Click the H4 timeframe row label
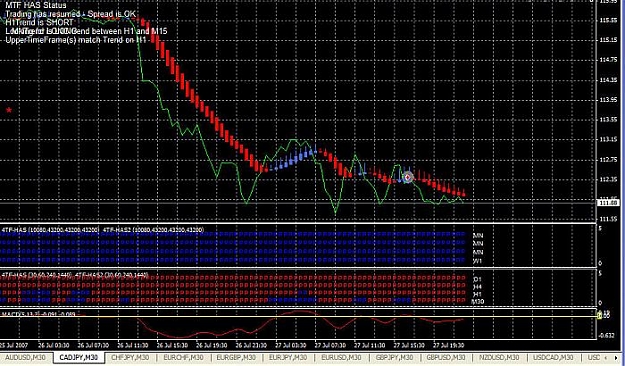Viewport: 625px width, 366px height. [478, 287]
